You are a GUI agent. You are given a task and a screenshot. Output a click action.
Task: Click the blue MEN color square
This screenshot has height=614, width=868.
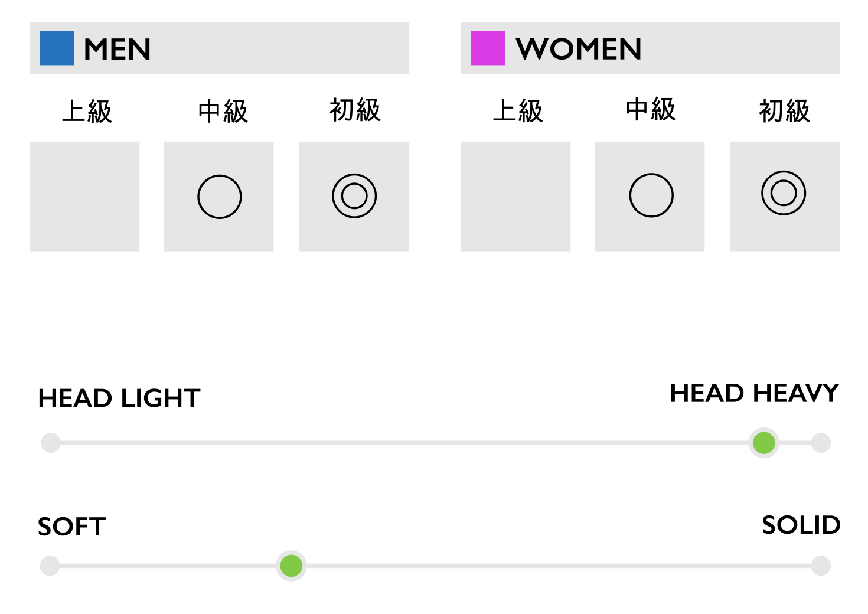pos(57,48)
